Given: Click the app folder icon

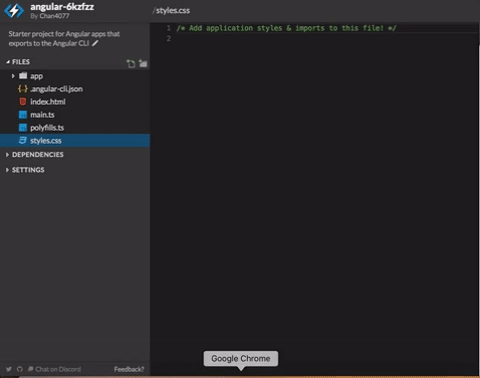Looking at the screenshot, I should (23, 76).
